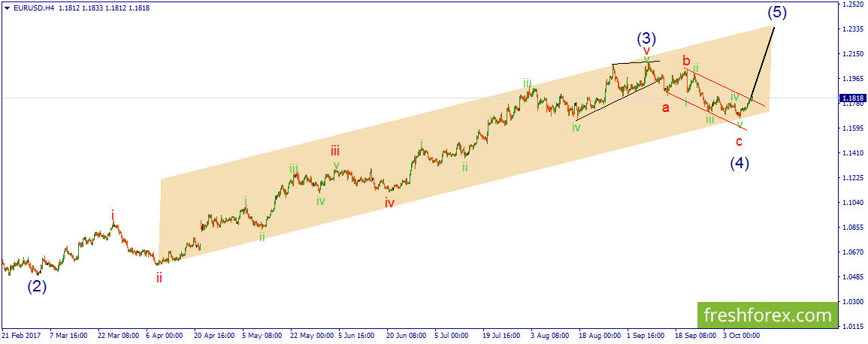Select the black projection line toward (5)
The height and width of the screenshot is (344, 868).
tap(763, 62)
